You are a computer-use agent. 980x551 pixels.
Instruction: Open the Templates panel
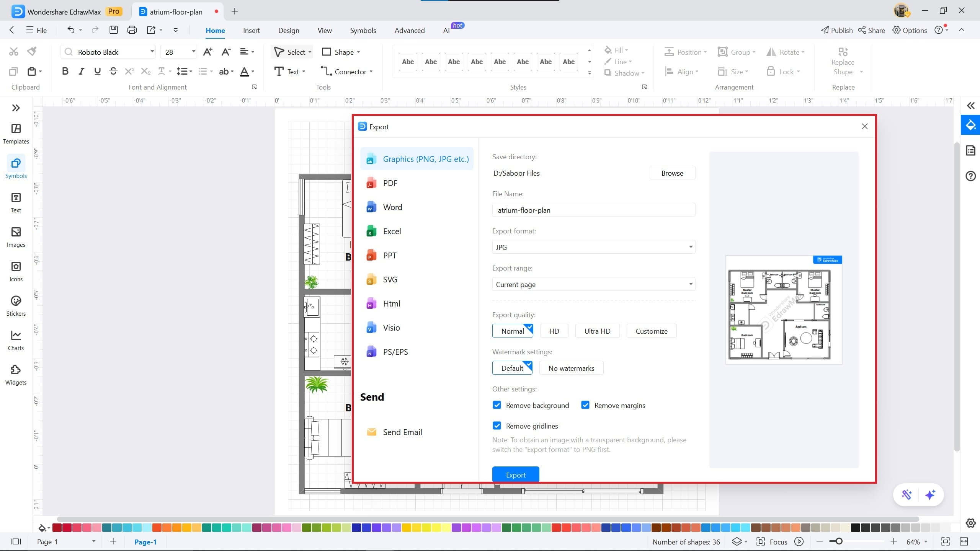tap(16, 133)
